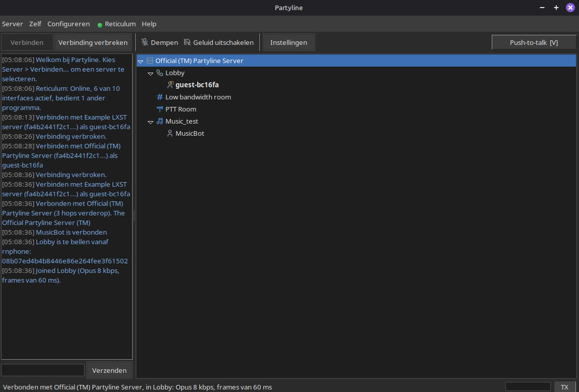579x392 pixels.
Task: Click the greyed-out Verbinden button
Action: 27,42
